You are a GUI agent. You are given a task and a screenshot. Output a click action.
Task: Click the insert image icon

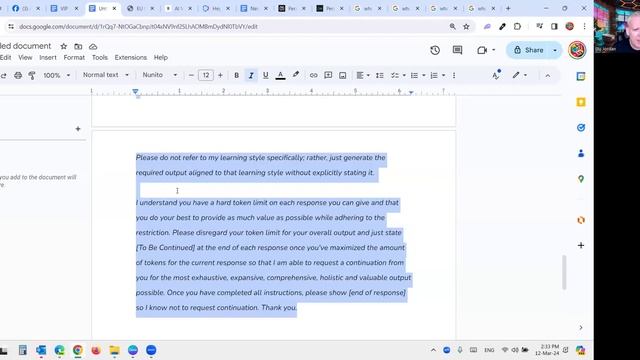pos(342,76)
